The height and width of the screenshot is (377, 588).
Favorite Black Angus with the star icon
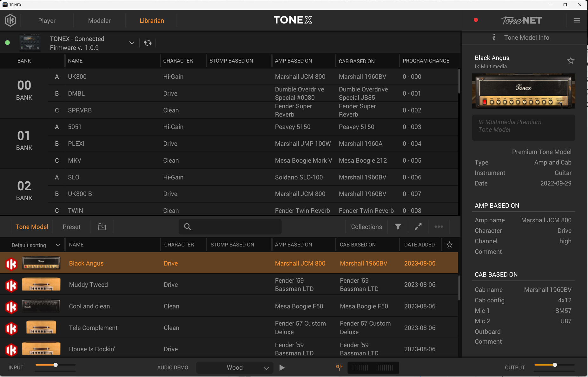click(571, 61)
